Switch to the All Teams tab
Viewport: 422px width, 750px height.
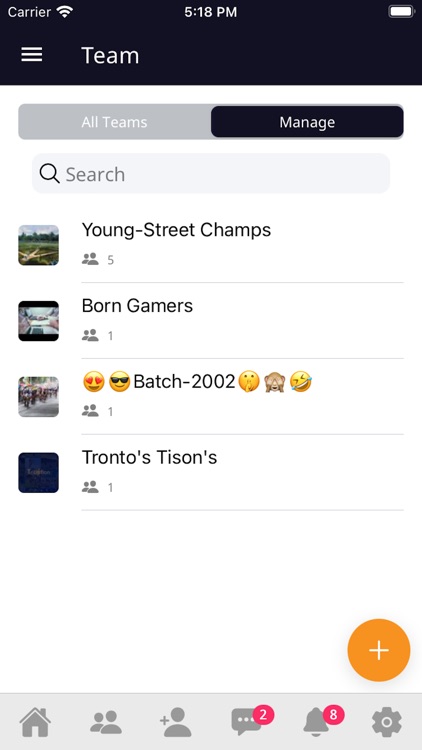tap(114, 122)
